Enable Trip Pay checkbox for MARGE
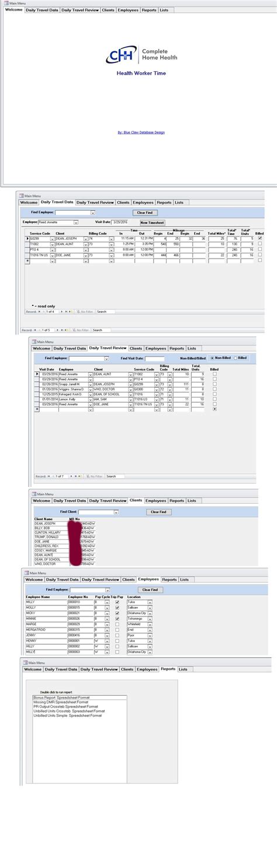Screen dimensions: 277x868 [117, 624]
